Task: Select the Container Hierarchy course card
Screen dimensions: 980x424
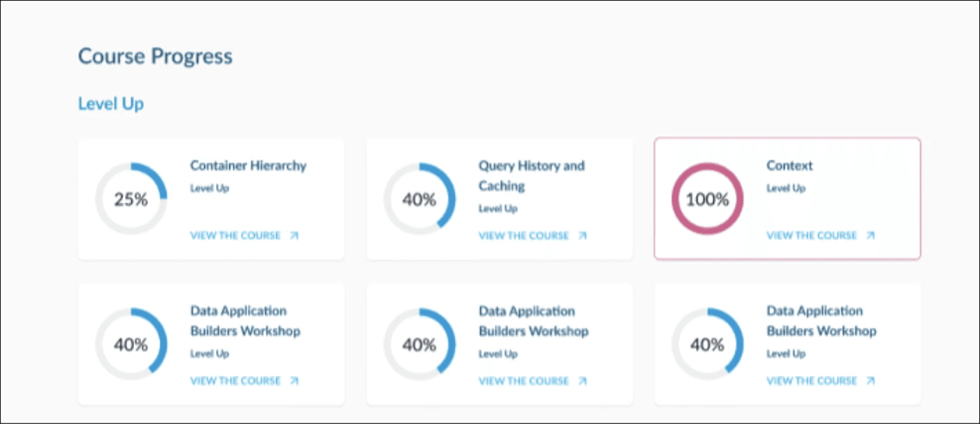Action: point(211,199)
